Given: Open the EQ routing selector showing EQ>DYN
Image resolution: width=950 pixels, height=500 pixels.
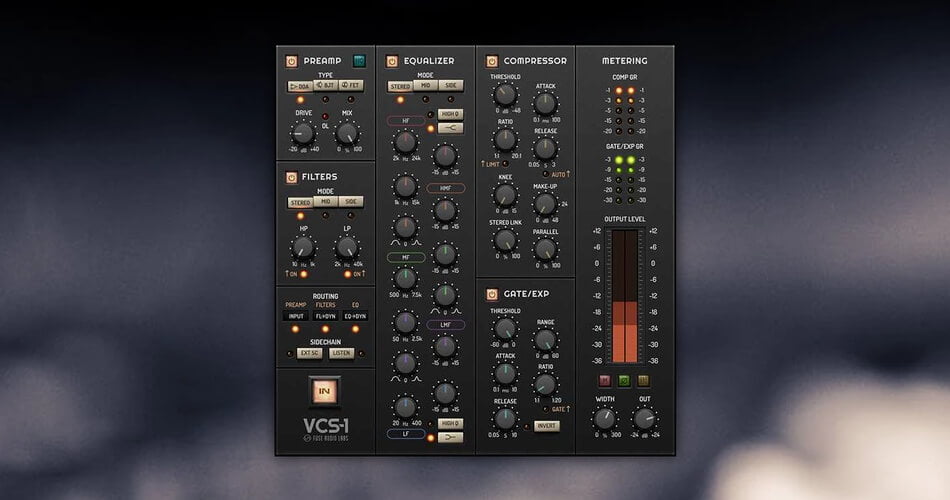Looking at the screenshot, I should click(x=355, y=316).
